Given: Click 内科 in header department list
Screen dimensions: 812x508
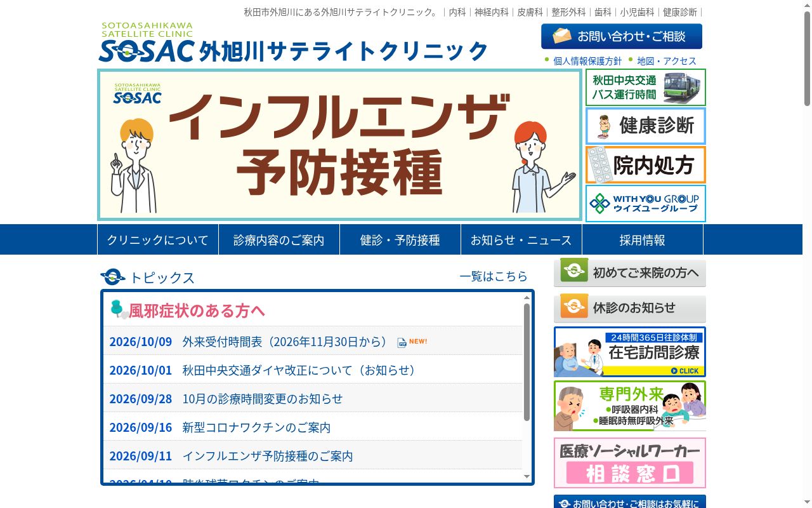Looking at the screenshot, I should coord(457,12).
